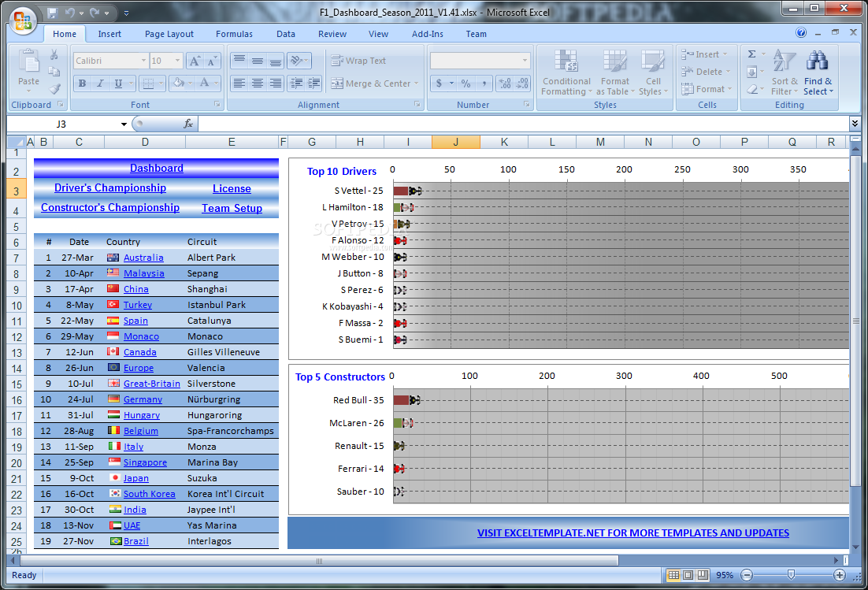Click the Insert Function fx icon
The image size is (868, 590).
tap(188, 124)
